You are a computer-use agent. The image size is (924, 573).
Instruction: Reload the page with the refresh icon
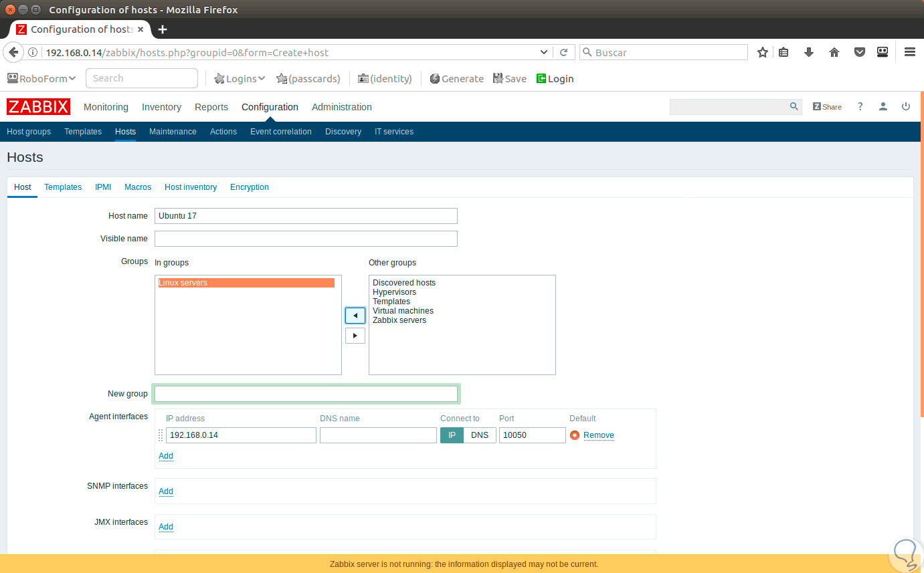coord(563,52)
